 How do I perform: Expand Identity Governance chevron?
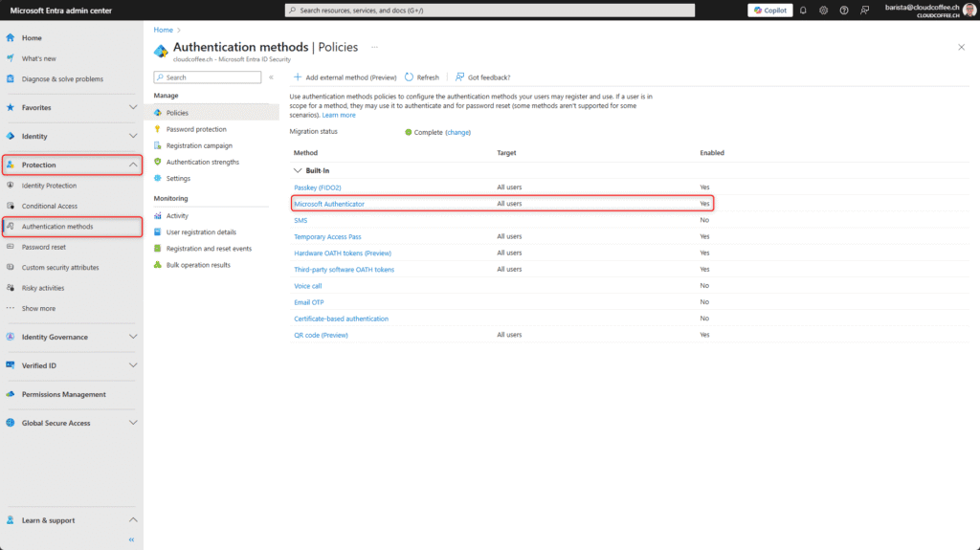(133, 337)
